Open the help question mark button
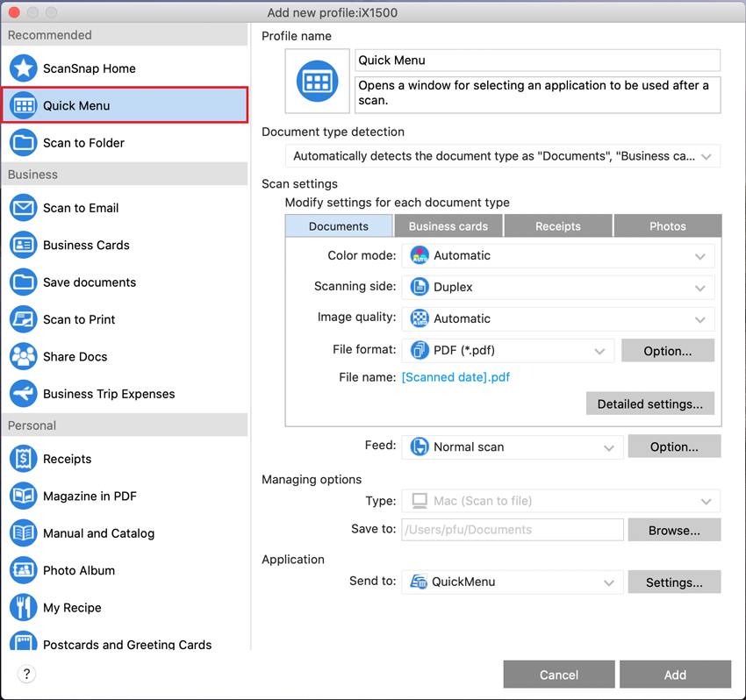 click(x=26, y=674)
